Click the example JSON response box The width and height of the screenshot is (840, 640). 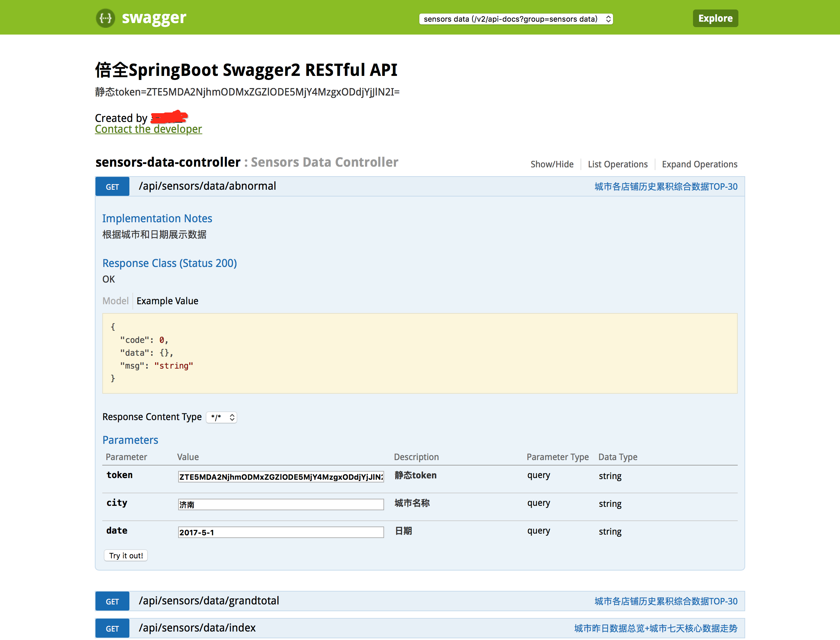tap(420, 353)
